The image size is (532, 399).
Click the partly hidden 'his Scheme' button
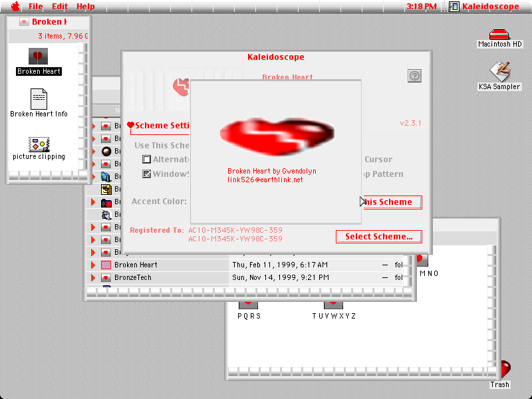392,202
